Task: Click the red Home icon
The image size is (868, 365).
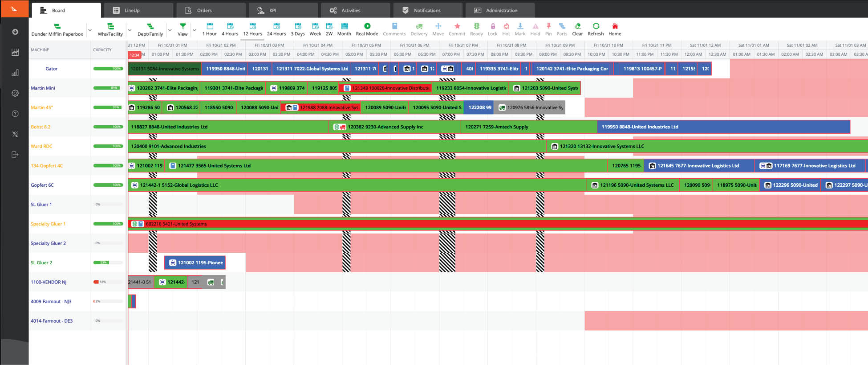Action: point(615,26)
